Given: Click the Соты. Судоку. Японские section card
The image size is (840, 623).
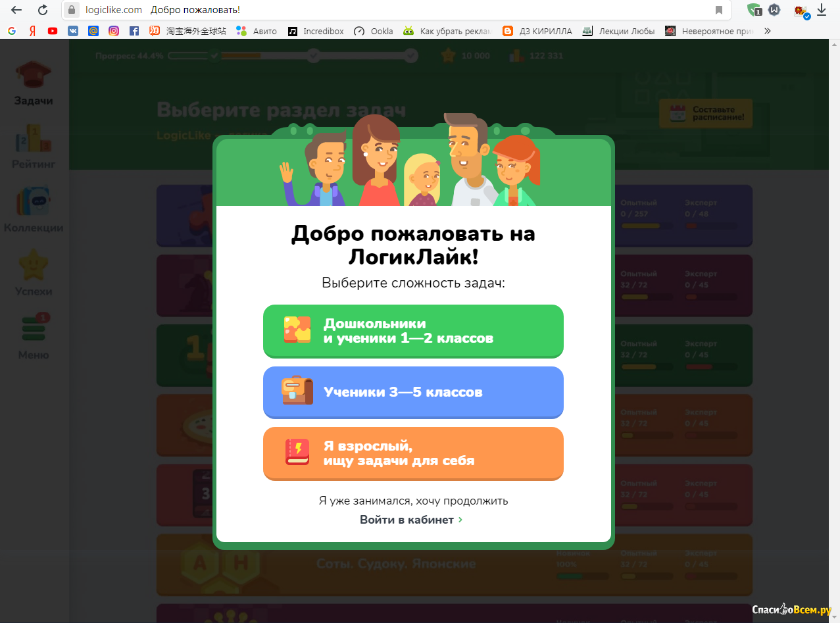Looking at the screenshot, I should 454,564.
